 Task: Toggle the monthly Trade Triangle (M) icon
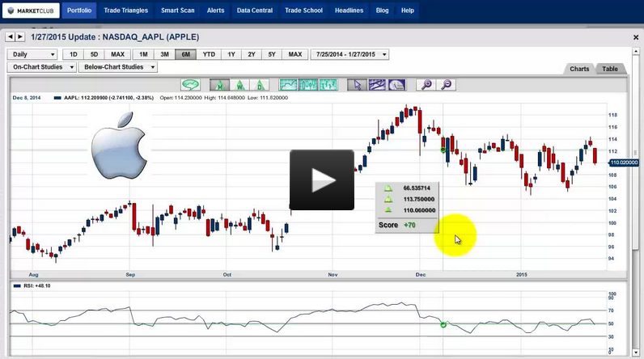point(219,84)
